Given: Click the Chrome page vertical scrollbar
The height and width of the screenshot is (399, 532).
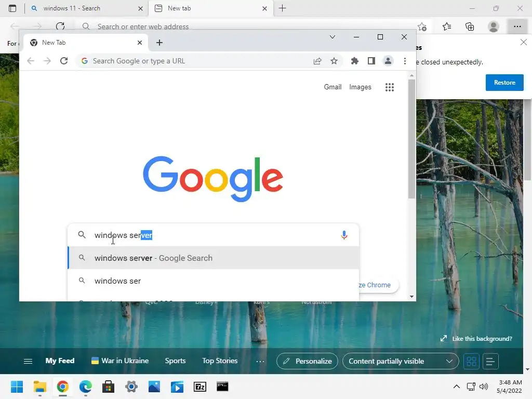Looking at the screenshot, I should pyautogui.click(x=411, y=139).
